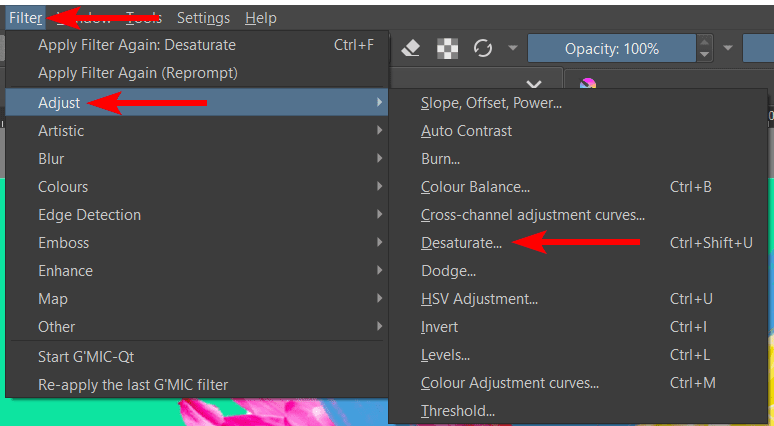Choose Colour Adjustment curves option
Image resolution: width=774 pixels, height=426 pixels.
pyautogui.click(x=509, y=383)
